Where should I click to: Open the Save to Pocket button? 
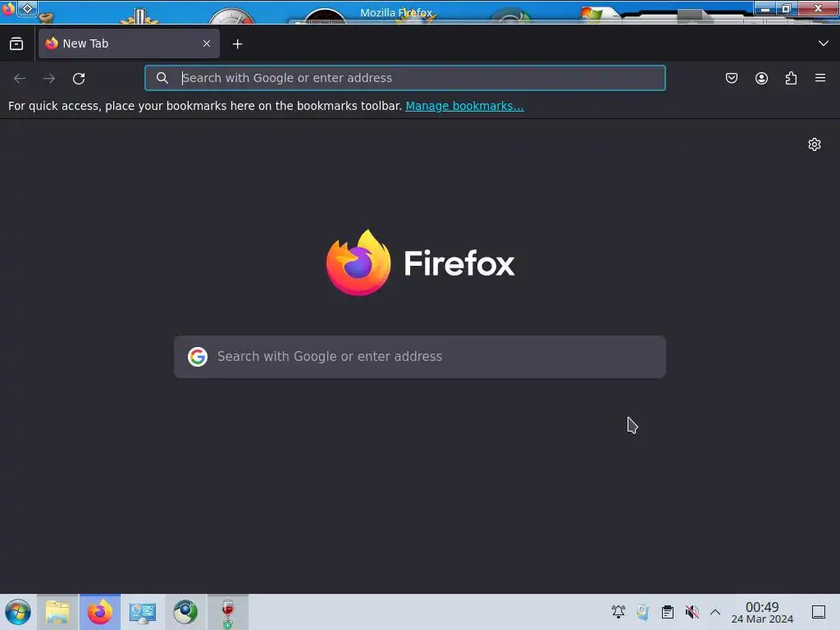(x=731, y=78)
